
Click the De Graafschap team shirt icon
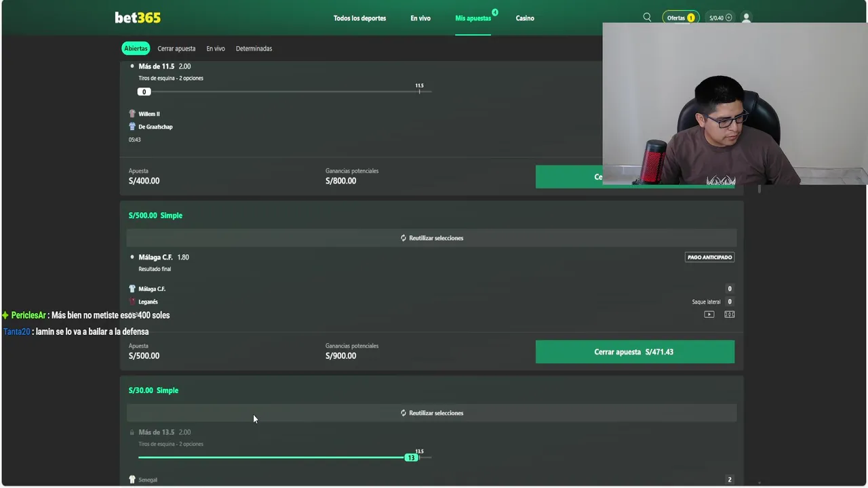132,127
